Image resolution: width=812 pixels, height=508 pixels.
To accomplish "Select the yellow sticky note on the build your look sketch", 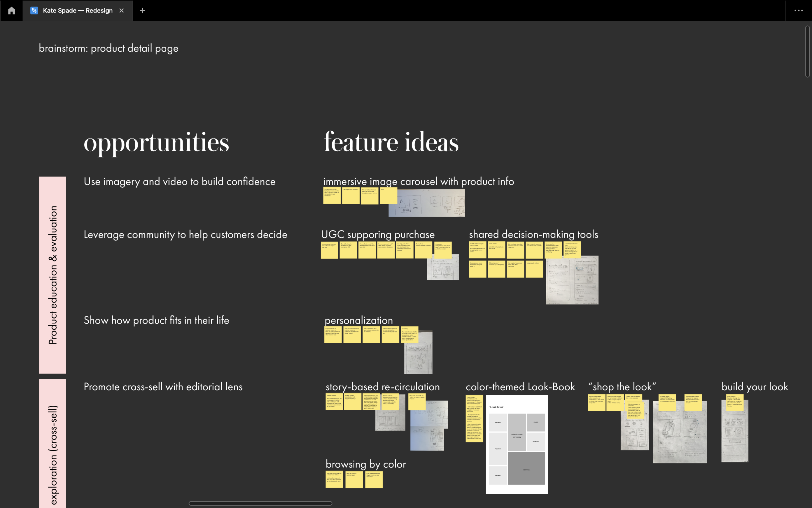I will tap(735, 402).
